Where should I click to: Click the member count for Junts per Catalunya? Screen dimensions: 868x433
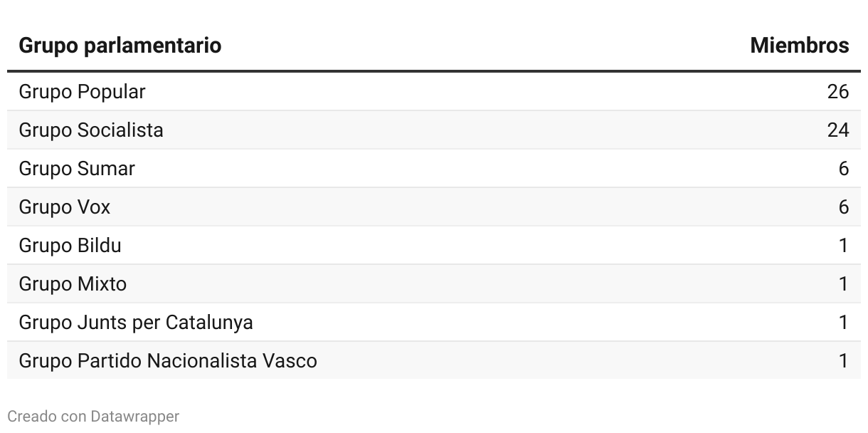coord(844,323)
